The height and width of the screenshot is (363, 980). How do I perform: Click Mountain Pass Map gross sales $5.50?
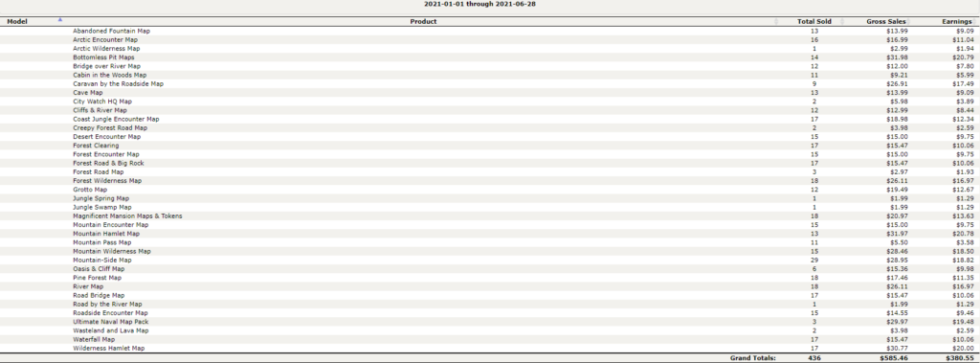click(x=899, y=242)
